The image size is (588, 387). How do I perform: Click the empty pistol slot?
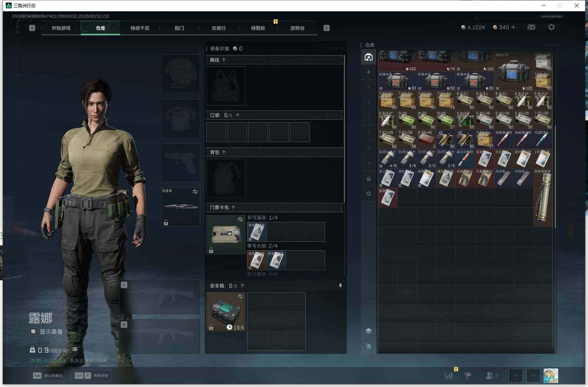(x=180, y=162)
